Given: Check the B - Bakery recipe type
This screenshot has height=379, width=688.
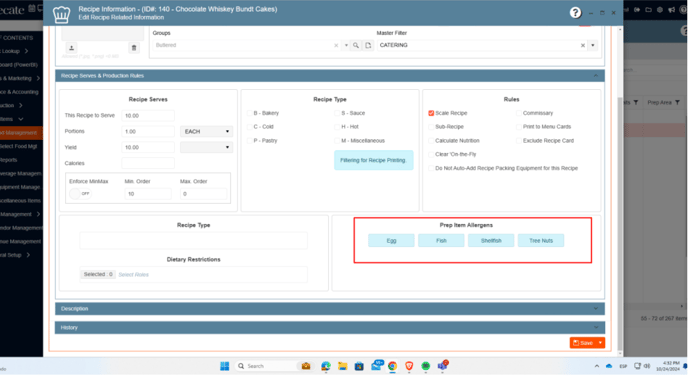Looking at the screenshot, I should 249,113.
